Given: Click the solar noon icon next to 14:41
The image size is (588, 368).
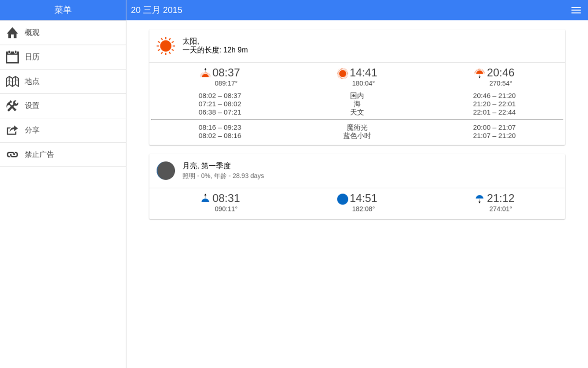Looking at the screenshot, I should tap(343, 74).
